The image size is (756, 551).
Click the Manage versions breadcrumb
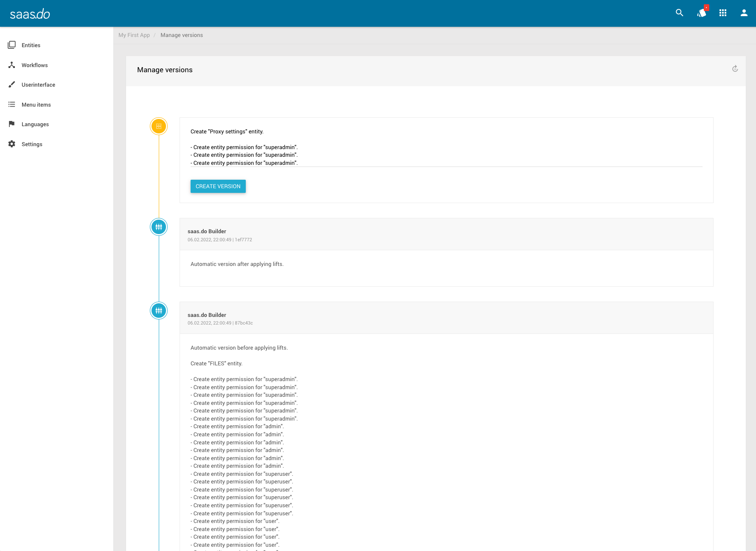(181, 35)
